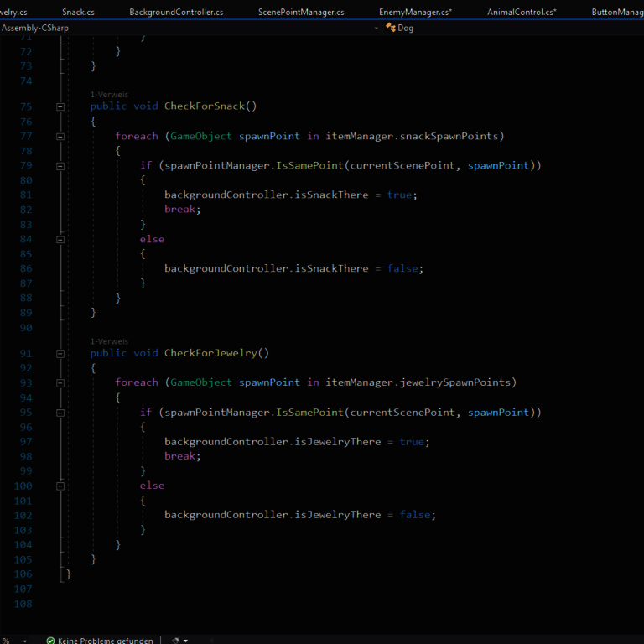Image resolution: width=644 pixels, height=644 pixels.
Task: Open the EnemyManager.cs tab
Action: [415, 13]
